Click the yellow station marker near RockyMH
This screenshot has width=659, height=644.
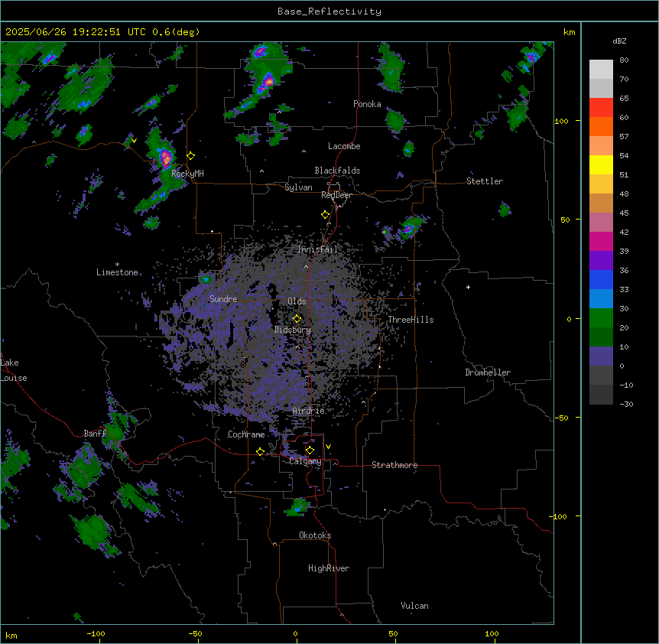[191, 156]
